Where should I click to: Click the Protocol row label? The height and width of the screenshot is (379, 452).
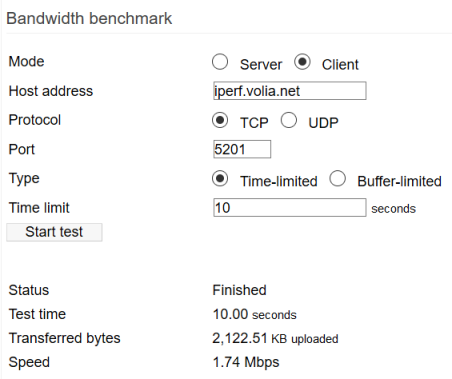pyautogui.click(x=35, y=120)
